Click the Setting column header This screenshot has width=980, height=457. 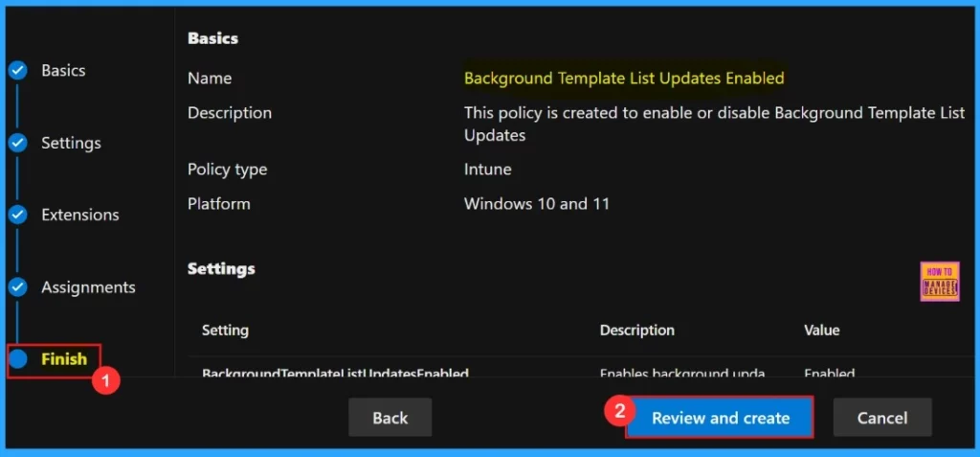click(225, 330)
